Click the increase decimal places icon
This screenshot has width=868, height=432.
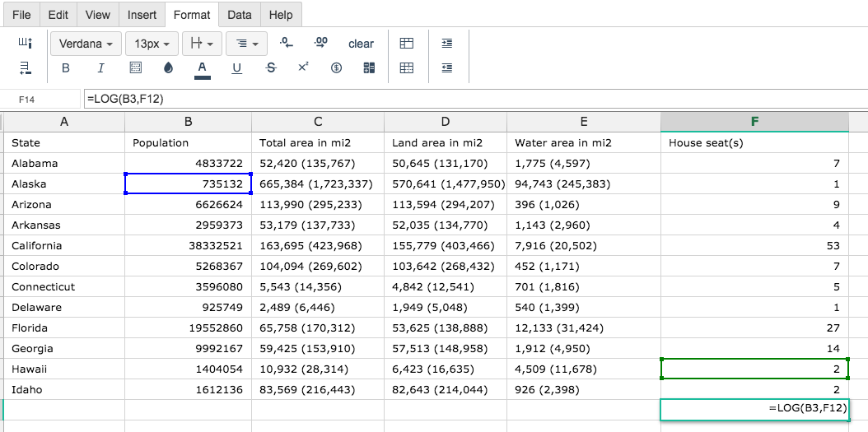click(x=320, y=43)
